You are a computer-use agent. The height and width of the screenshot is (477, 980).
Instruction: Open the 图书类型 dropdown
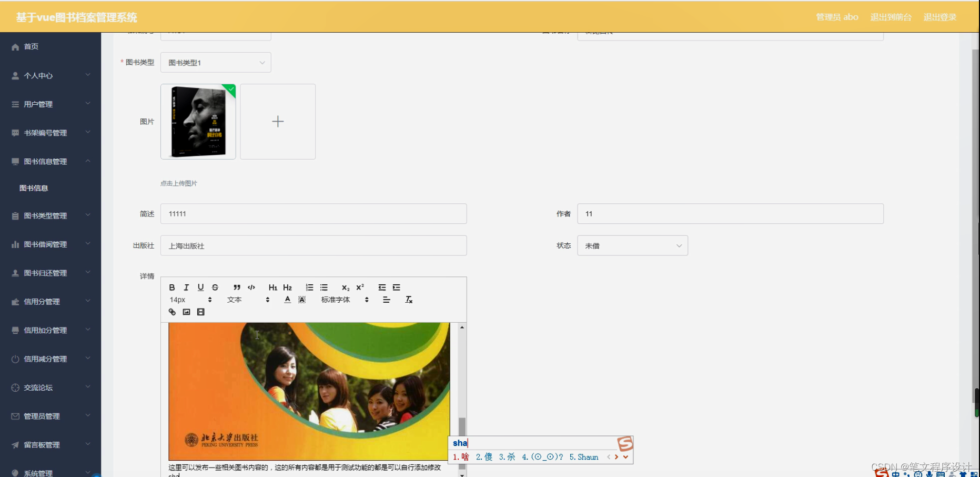click(216, 62)
